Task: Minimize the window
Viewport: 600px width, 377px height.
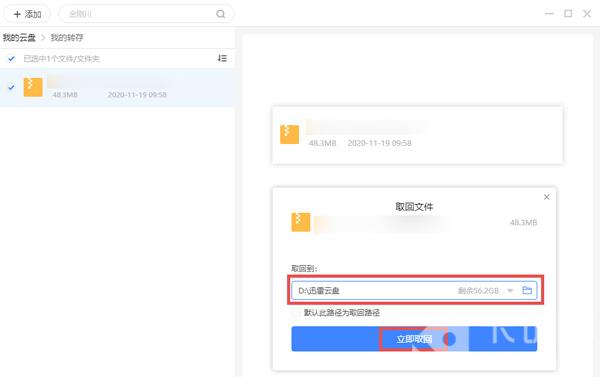Action: click(549, 14)
